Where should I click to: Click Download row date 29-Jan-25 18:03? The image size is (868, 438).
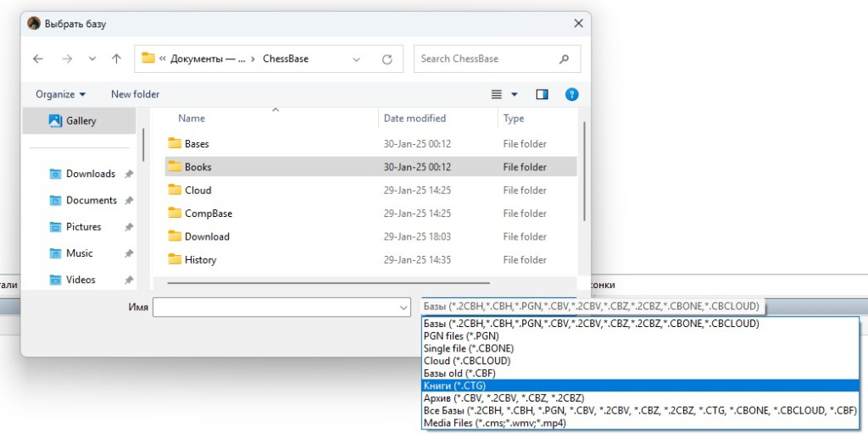[x=417, y=236]
